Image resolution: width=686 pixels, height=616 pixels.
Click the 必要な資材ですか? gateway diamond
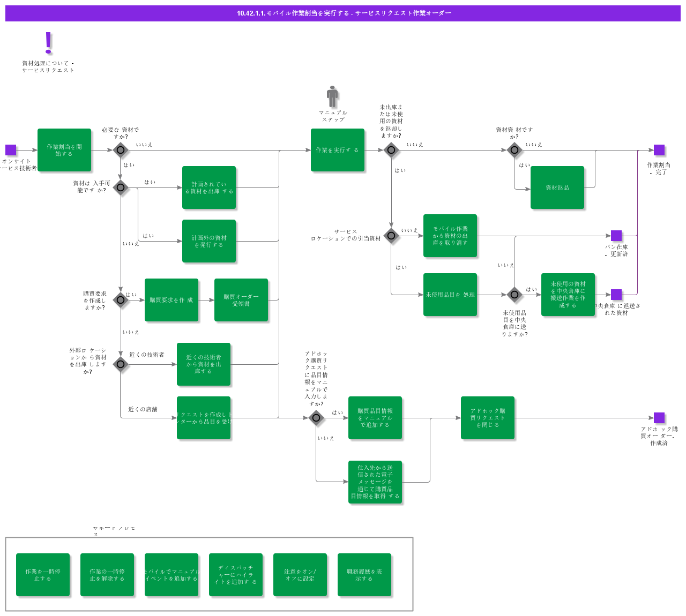click(121, 150)
